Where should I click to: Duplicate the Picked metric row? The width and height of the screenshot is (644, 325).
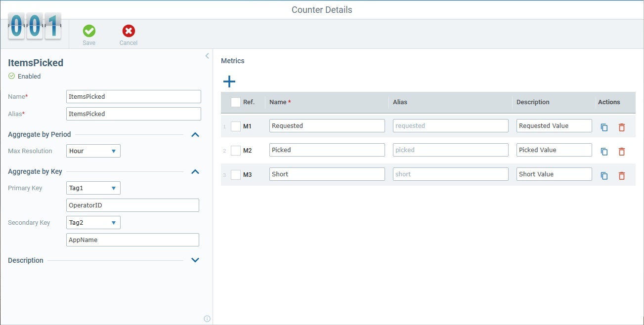604,151
